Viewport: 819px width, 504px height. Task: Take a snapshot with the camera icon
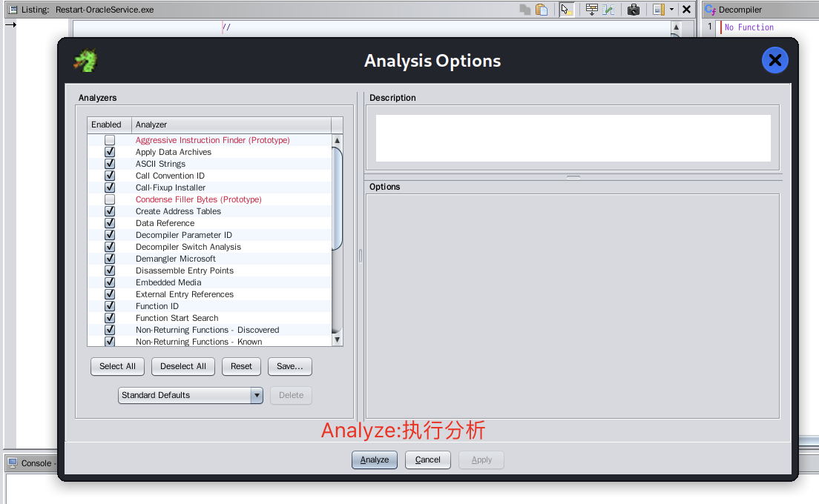click(633, 10)
